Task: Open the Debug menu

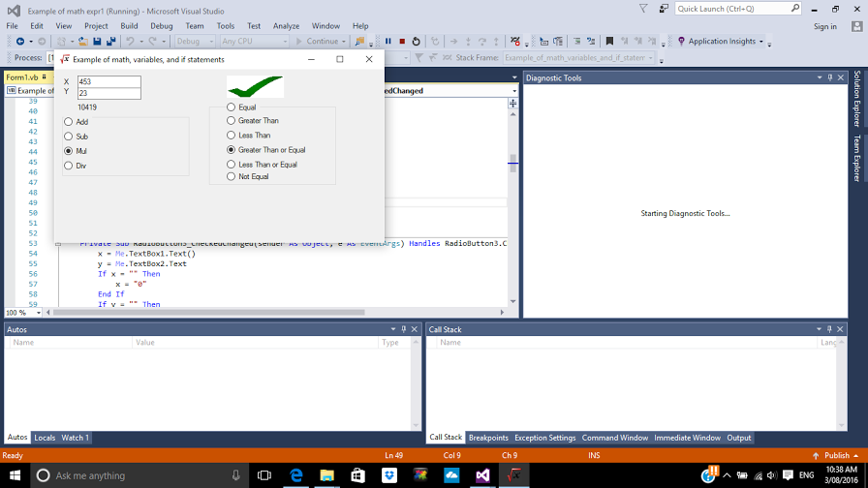Action: (x=161, y=26)
